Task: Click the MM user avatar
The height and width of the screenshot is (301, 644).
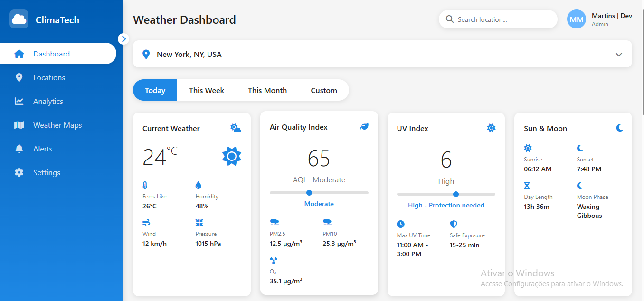Action: (577, 19)
